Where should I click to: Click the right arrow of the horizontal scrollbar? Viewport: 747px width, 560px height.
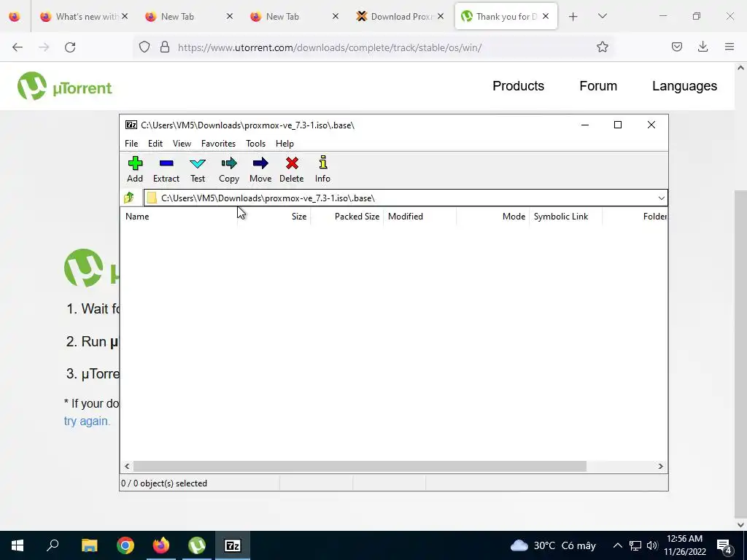(660, 466)
